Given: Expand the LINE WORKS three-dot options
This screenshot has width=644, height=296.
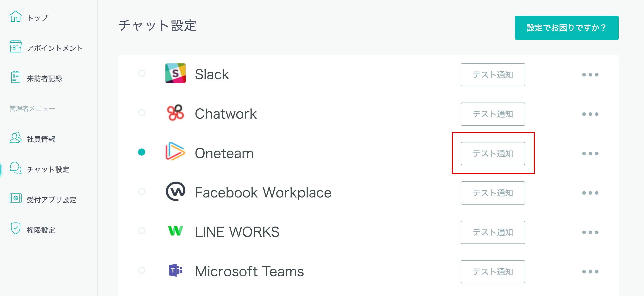Looking at the screenshot, I should (x=590, y=232).
